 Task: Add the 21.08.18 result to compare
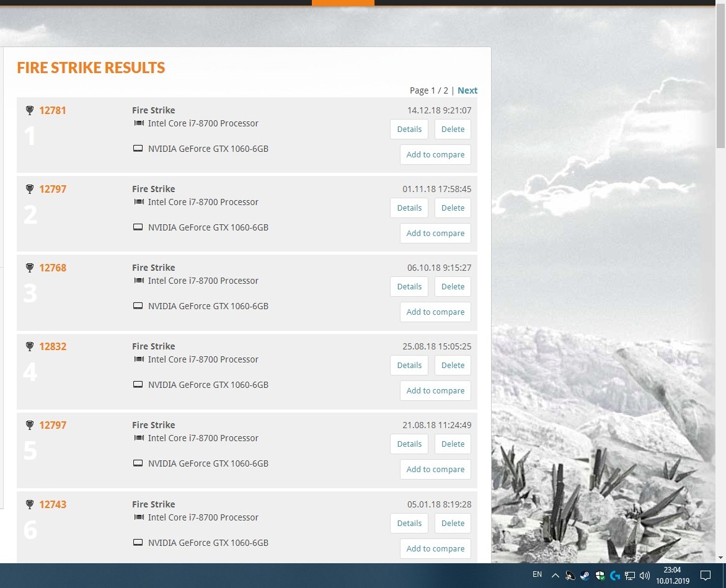click(435, 469)
